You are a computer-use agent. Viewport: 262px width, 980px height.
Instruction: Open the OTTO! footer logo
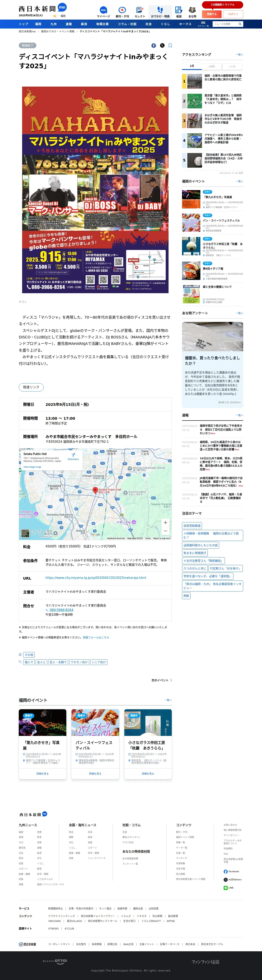[55, 961]
